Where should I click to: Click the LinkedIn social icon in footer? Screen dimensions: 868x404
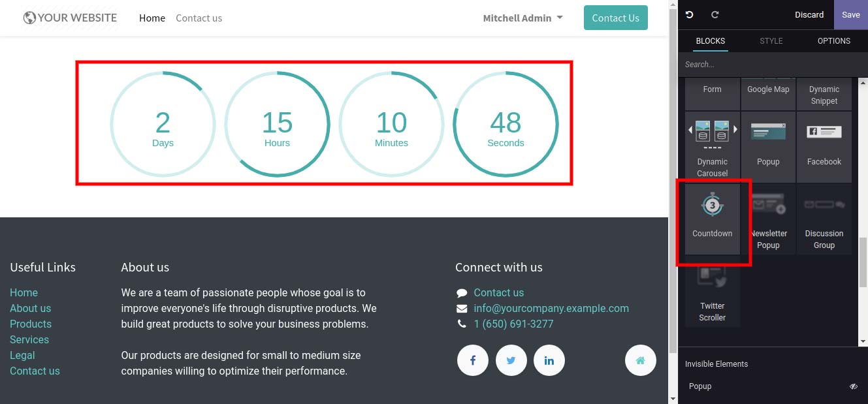549,360
